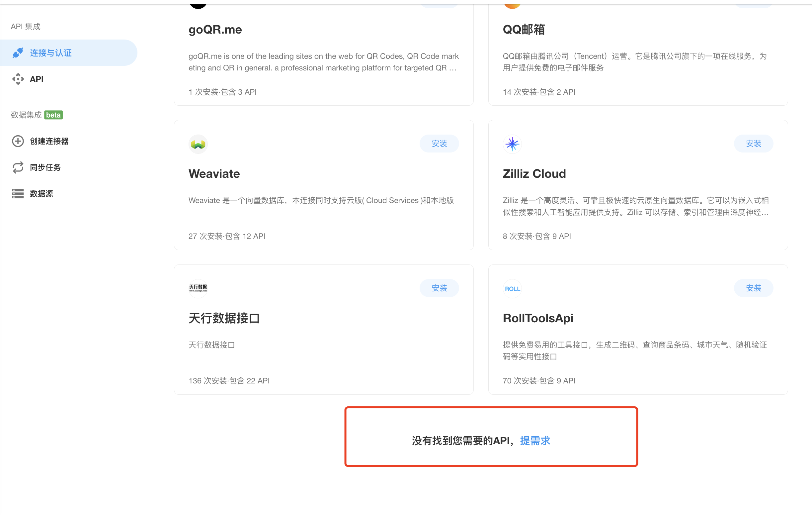812x515 pixels.
Task: Install the Zilliz Cloud connector
Action: 753,144
